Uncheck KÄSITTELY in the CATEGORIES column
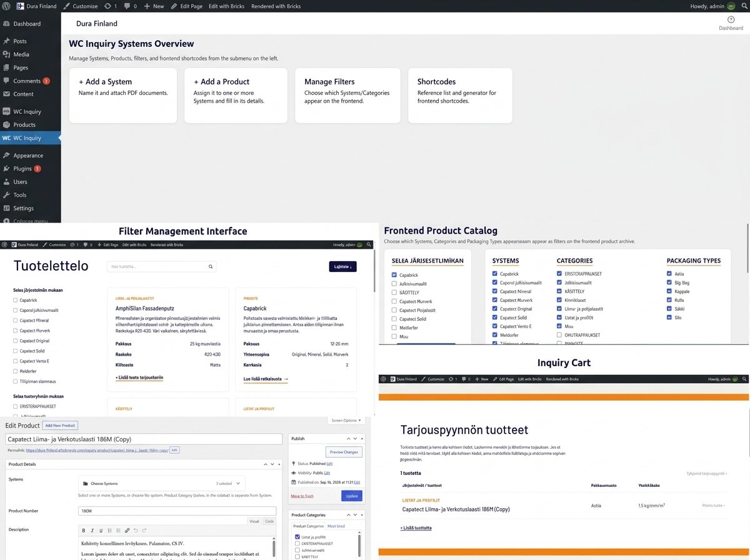The image size is (750, 560). 559,291
